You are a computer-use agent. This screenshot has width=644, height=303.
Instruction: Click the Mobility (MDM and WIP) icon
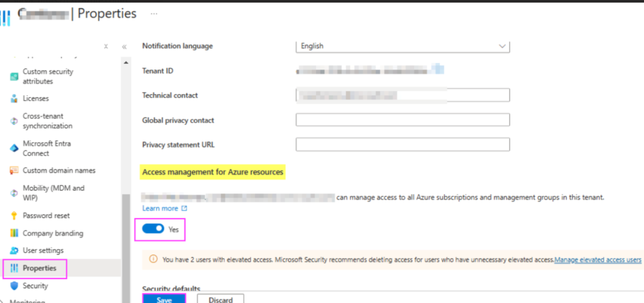pyautogui.click(x=14, y=193)
